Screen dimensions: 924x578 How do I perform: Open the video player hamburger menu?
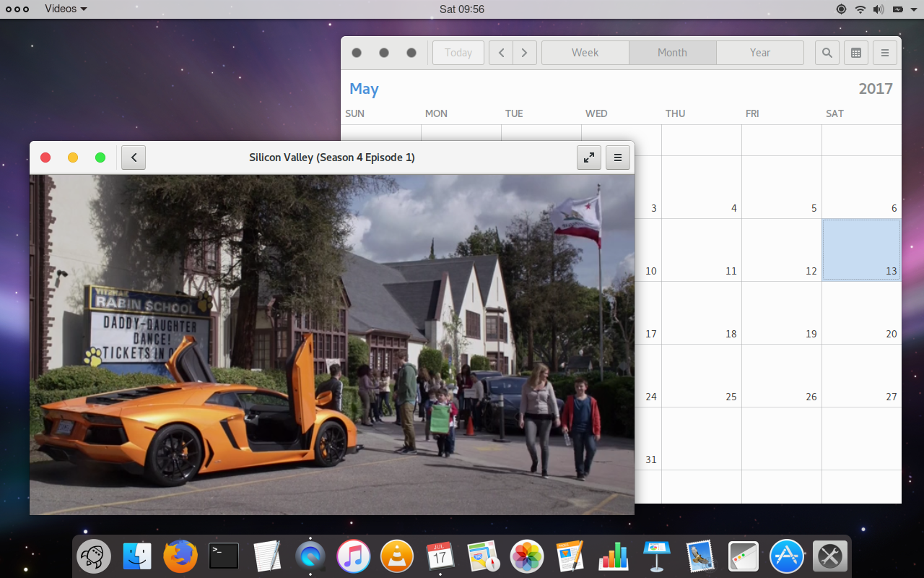pyautogui.click(x=618, y=158)
